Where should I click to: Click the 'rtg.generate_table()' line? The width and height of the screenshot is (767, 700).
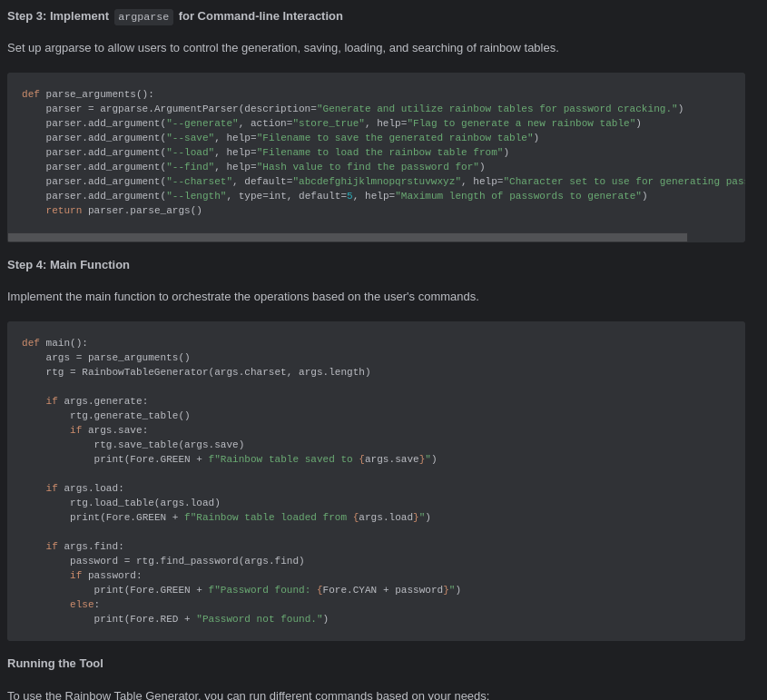[130, 416]
